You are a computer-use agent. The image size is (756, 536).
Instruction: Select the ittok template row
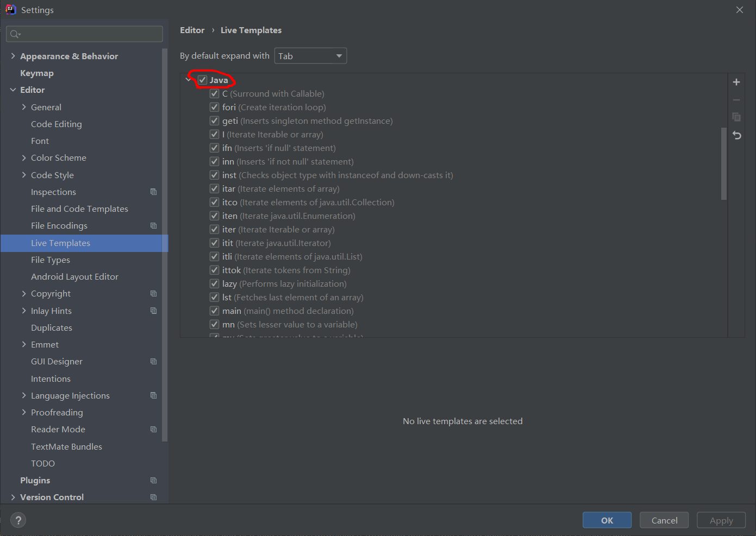pos(286,270)
